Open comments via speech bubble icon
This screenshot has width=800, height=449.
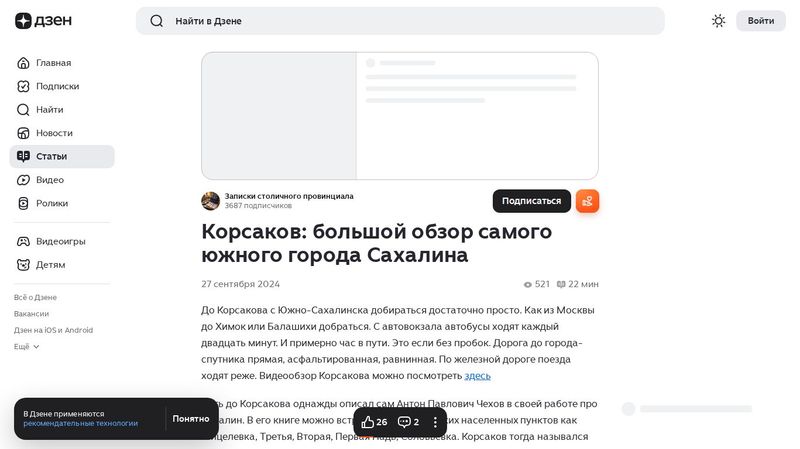[x=408, y=422]
